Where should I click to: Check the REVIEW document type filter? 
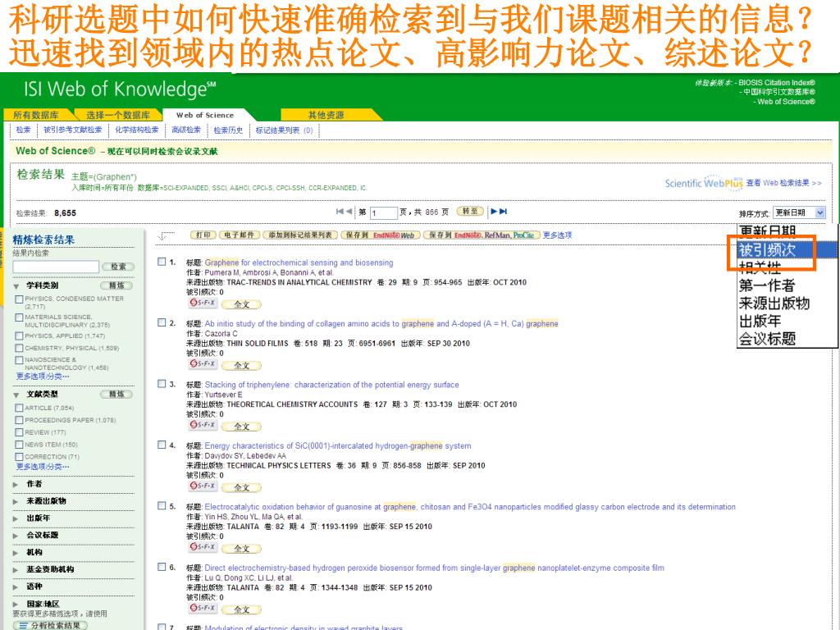point(20,432)
